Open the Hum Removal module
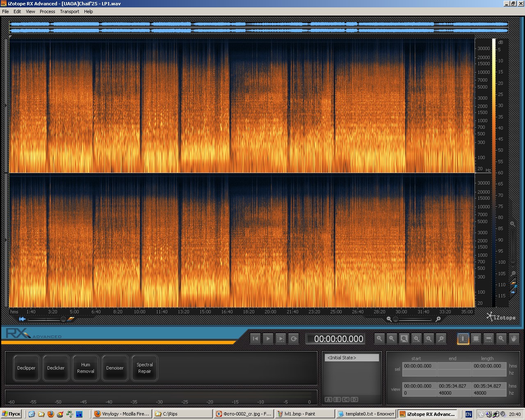525x420 pixels. coord(85,368)
